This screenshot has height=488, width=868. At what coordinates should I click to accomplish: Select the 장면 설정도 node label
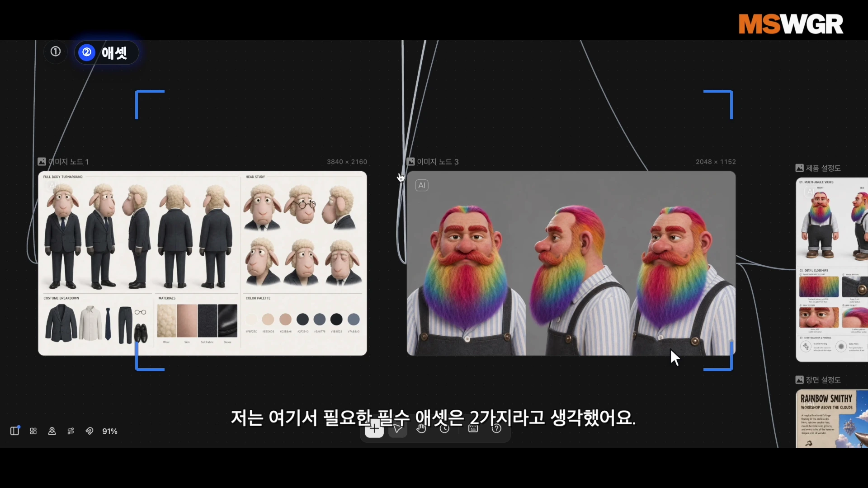(x=823, y=380)
